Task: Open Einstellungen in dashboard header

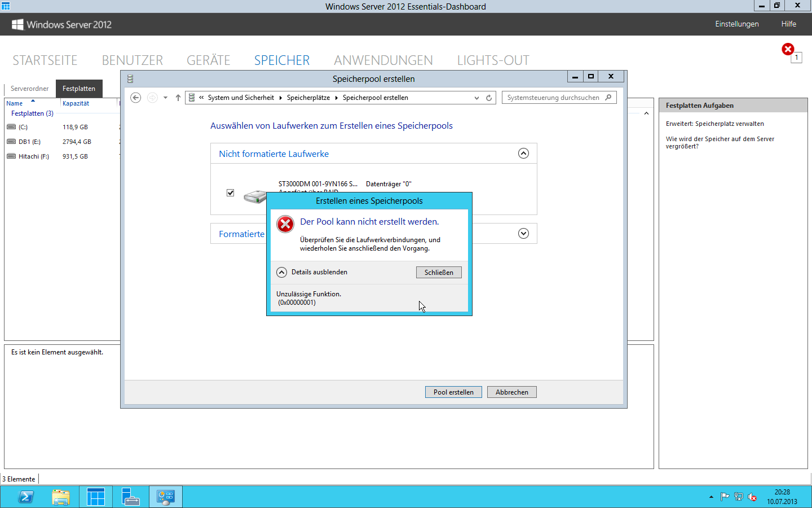Action: pos(737,24)
